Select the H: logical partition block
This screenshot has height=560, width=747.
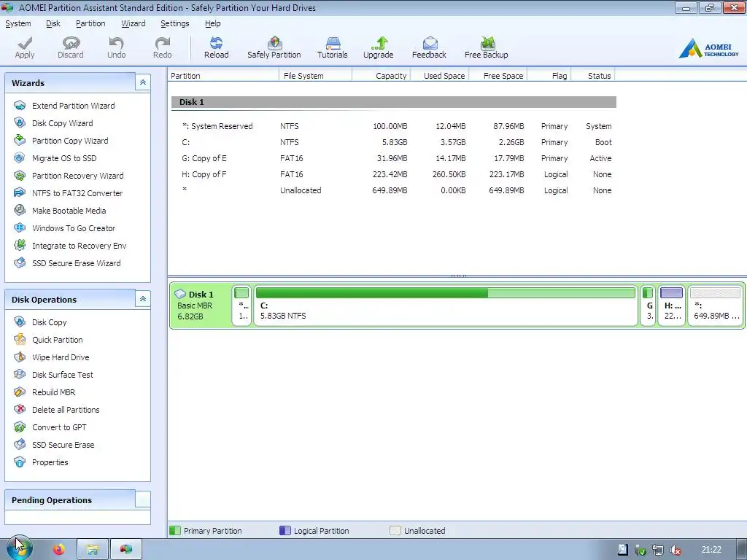[x=671, y=306]
